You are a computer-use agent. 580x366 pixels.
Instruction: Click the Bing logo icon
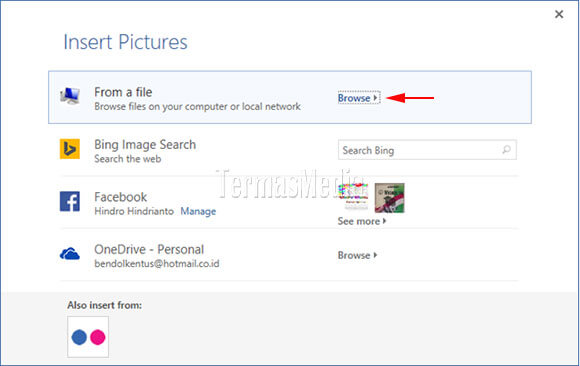[x=70, y=149]
